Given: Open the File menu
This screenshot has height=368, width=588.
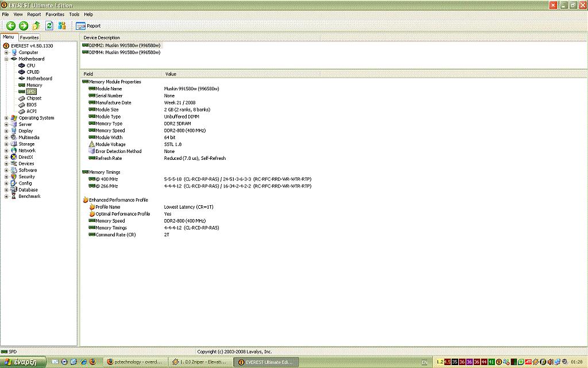Looking at the screenshot, I should tap(5, 14).
